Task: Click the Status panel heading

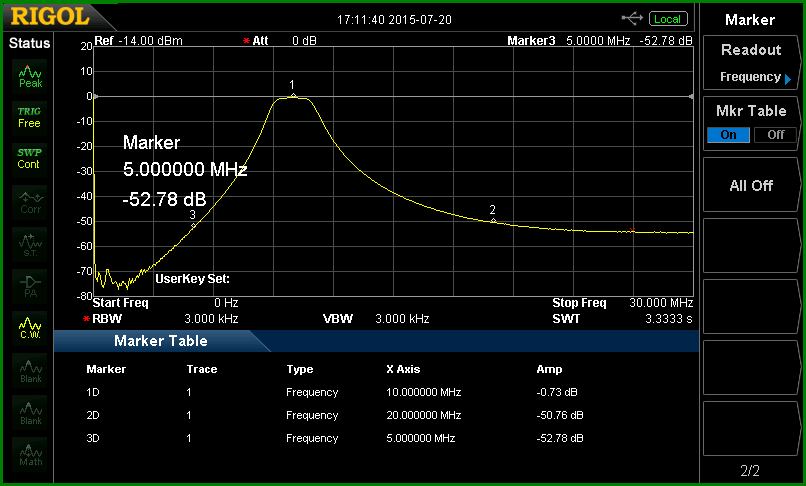Action: (29, 43)
